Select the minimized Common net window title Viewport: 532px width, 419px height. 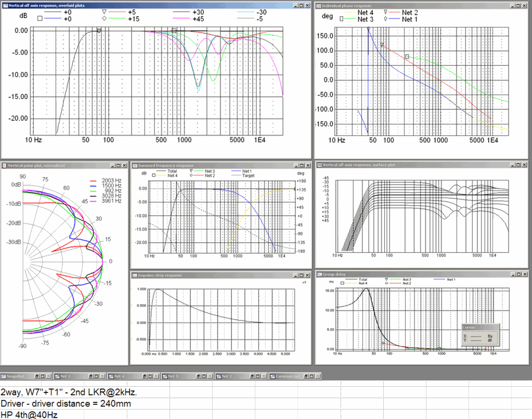point(286,376)
